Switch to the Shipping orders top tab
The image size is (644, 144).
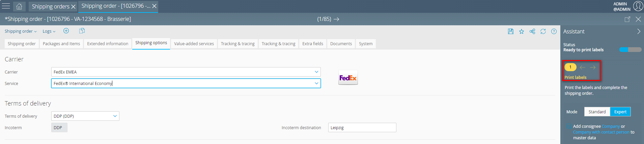pos(51,6)
